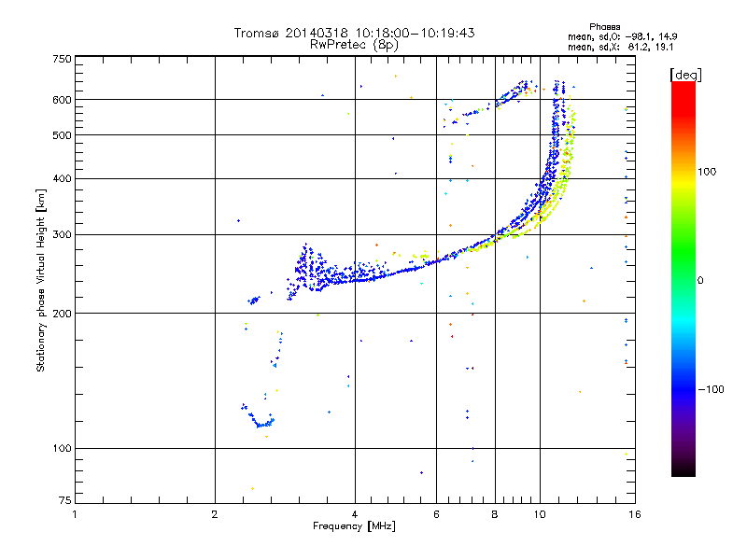Click the "Phases" heading above the statistics
Image resolution: width=747 pixels, height=560 pixels.
point(604,27)
